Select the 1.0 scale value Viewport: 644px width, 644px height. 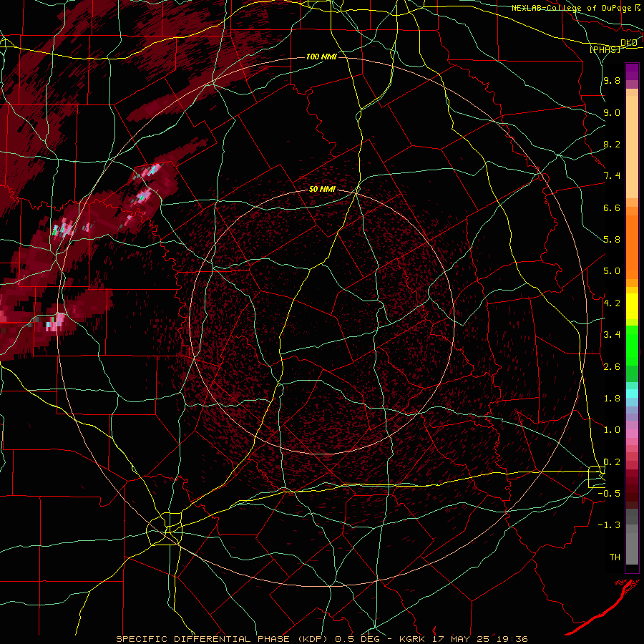click(x=612, y=429)
